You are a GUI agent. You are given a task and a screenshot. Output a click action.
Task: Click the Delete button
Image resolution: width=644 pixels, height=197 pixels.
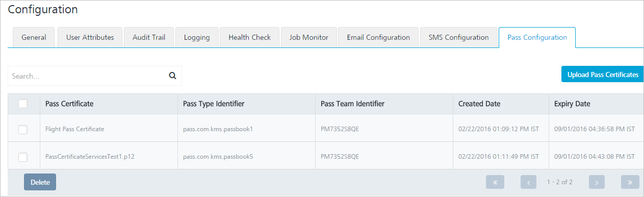(x=40, y=182)
